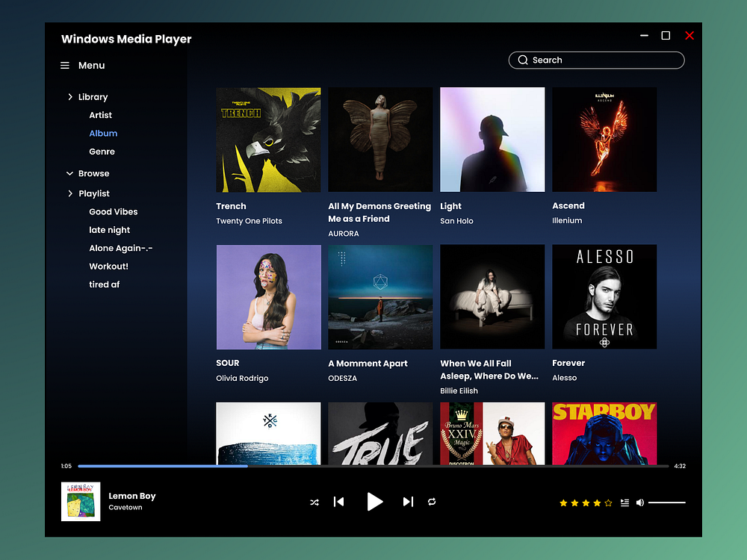The width and height of the screenshot is (747, 560).
Task: Click the search magnifier icon
Action: (523, 60)
